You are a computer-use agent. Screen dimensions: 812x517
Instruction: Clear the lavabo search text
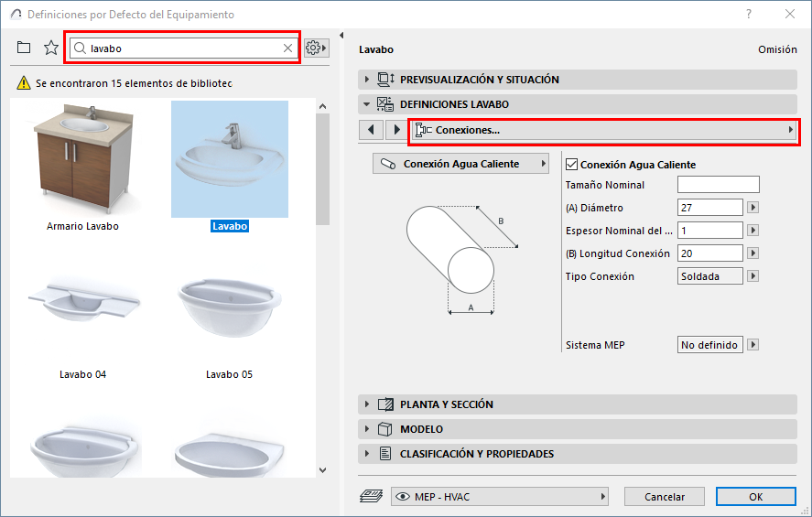[287, 48]
